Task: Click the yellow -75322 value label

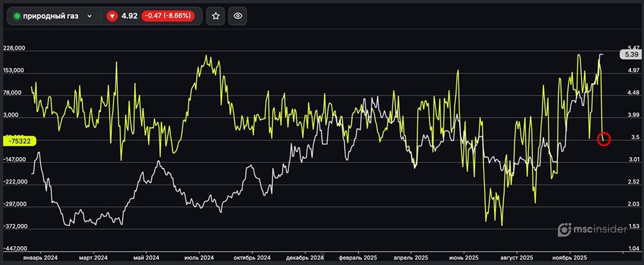Action: tap(20, 141)
